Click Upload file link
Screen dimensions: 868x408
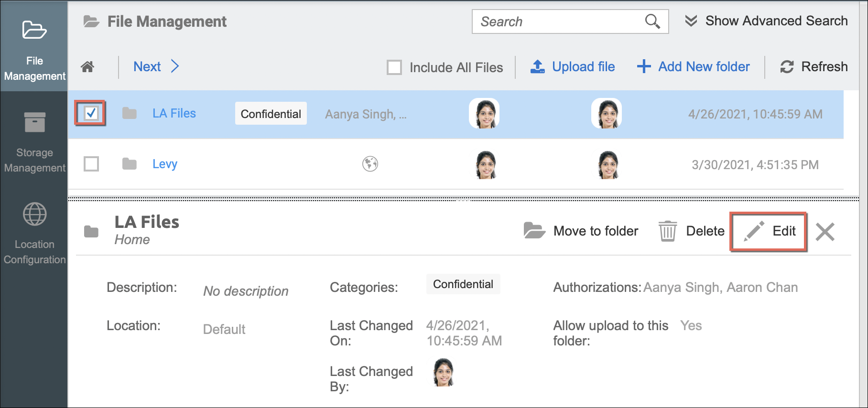(583, 67)
